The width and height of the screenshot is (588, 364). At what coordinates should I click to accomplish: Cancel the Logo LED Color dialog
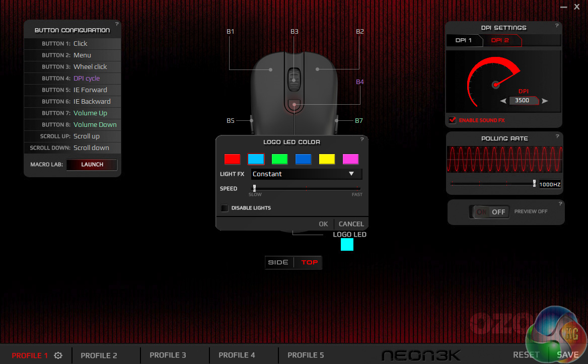(x=351, y=224)
